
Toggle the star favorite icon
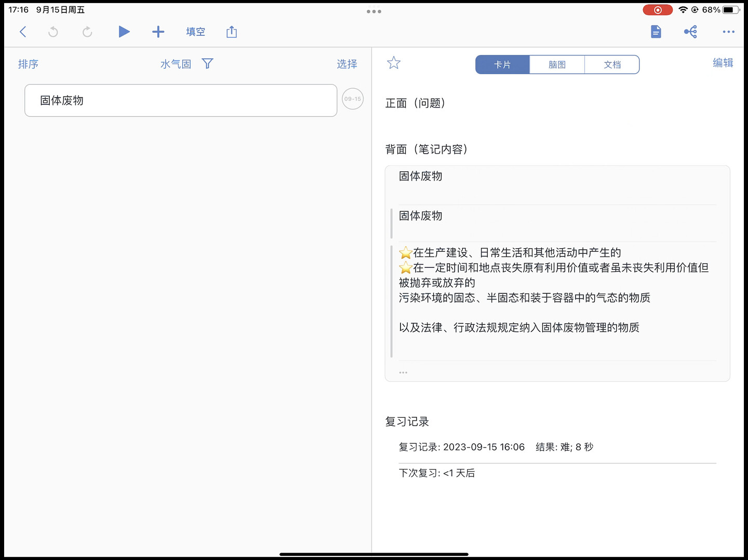click(x=394, y=63)
